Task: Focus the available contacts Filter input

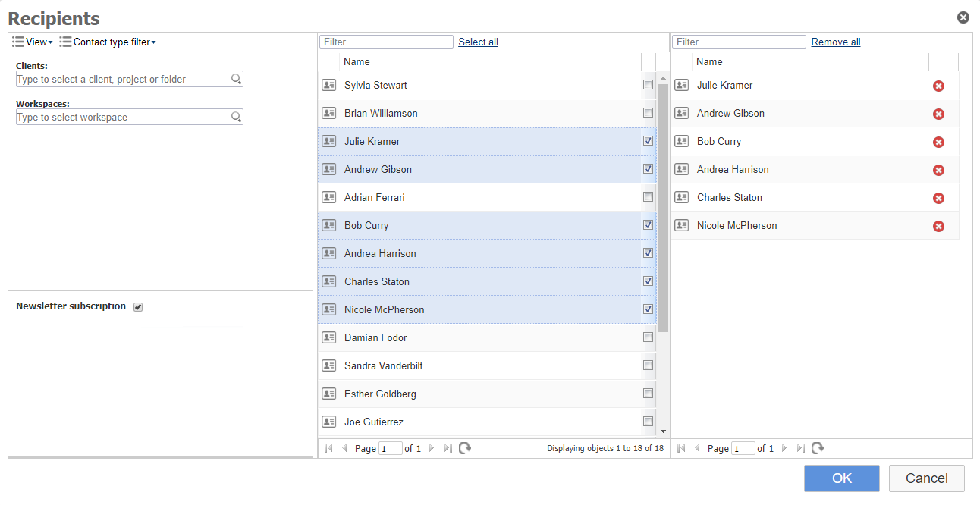Action: 386,42
